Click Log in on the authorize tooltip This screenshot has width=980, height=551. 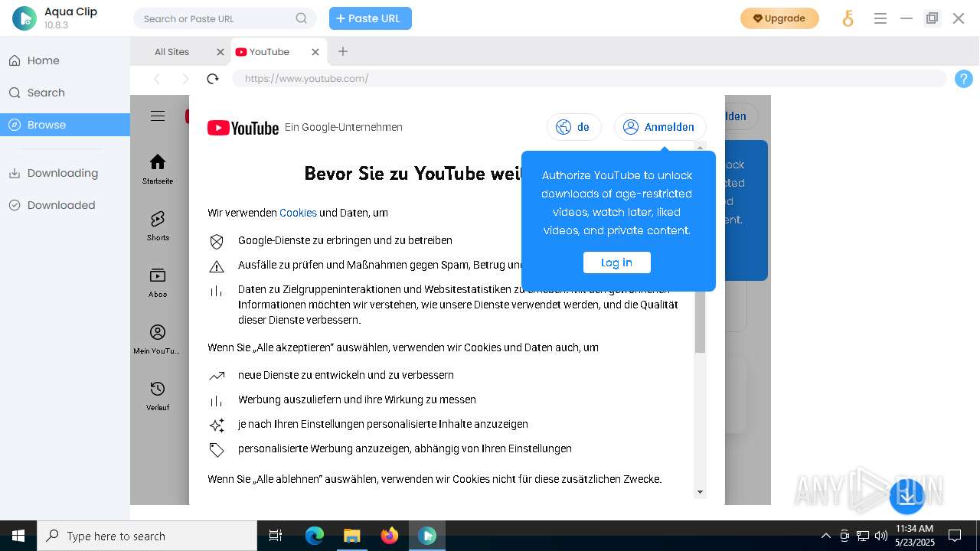(617, 262)
